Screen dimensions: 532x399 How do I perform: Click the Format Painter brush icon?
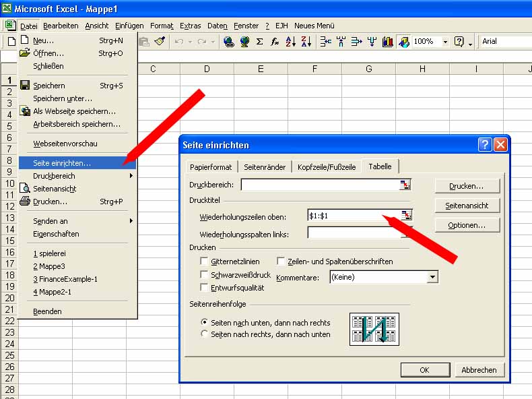click(160, 41)
